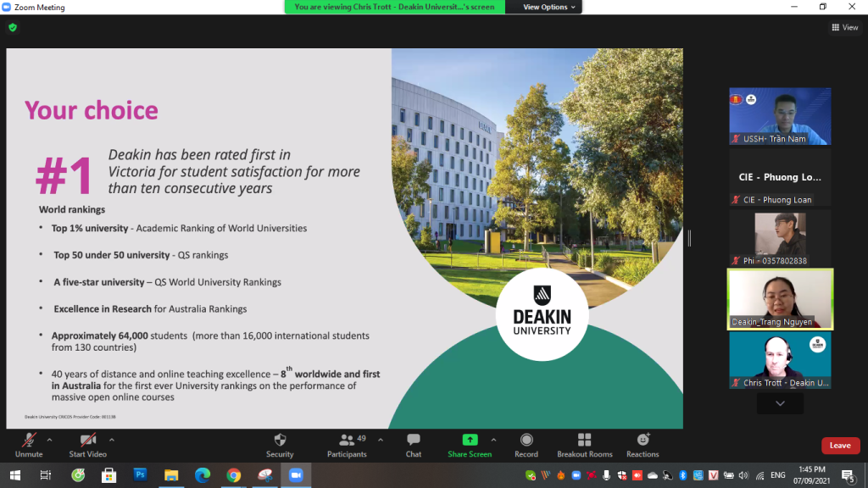Start recording with the Record button
Screen dimensions: 868x488
(x=526, y=446)
